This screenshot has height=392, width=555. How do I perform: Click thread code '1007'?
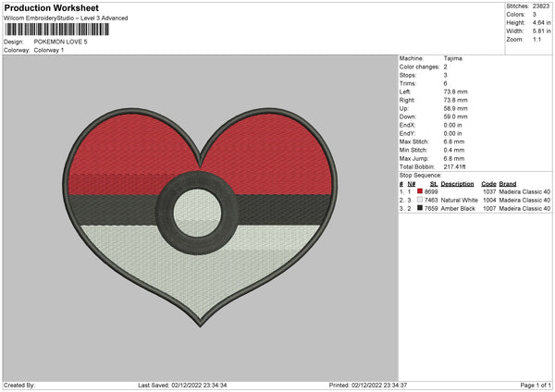pos(489,209)
